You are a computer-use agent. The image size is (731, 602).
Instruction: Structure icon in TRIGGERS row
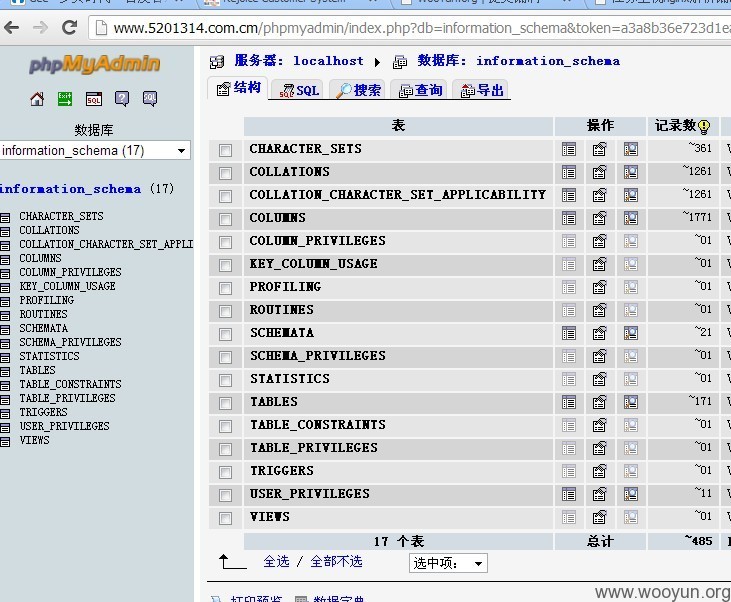tap(600, 471)
